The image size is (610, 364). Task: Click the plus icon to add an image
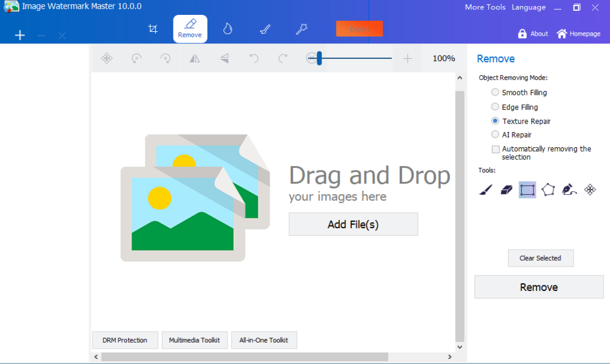(20, 35)
